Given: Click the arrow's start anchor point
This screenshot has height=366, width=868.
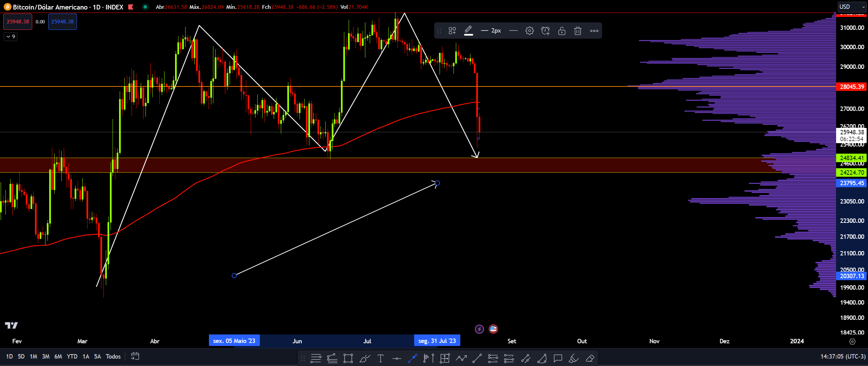Looking at the screenshot, I should click(x=234, y=275).
